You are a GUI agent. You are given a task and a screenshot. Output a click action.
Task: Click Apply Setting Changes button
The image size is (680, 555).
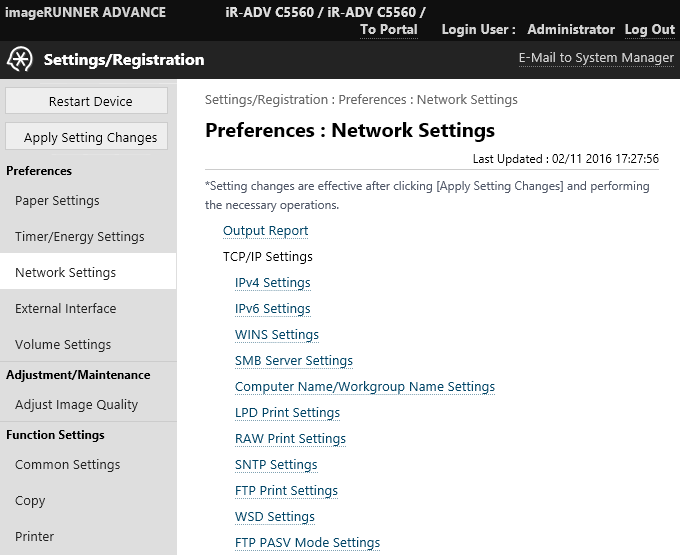90,137
